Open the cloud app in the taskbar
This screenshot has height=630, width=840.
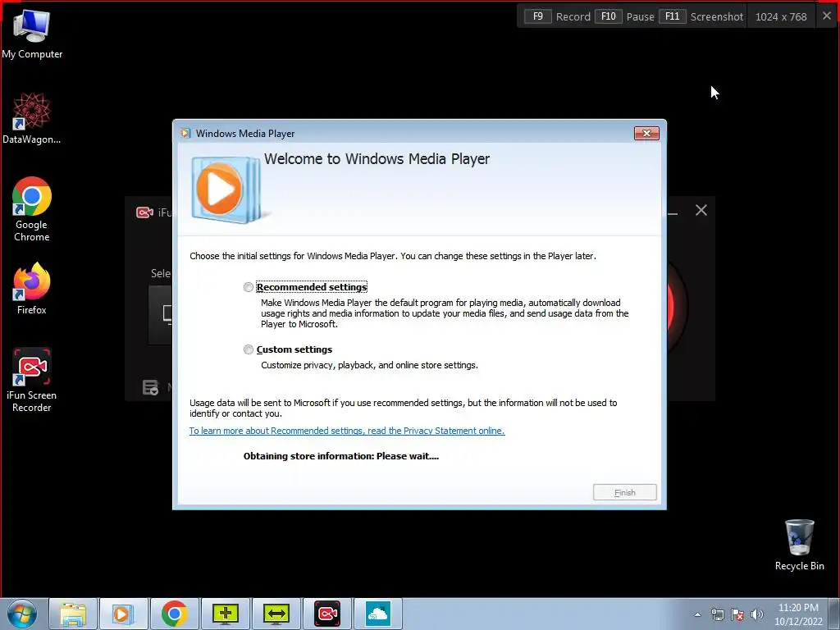pyautogui.click(x=377, y=614)
